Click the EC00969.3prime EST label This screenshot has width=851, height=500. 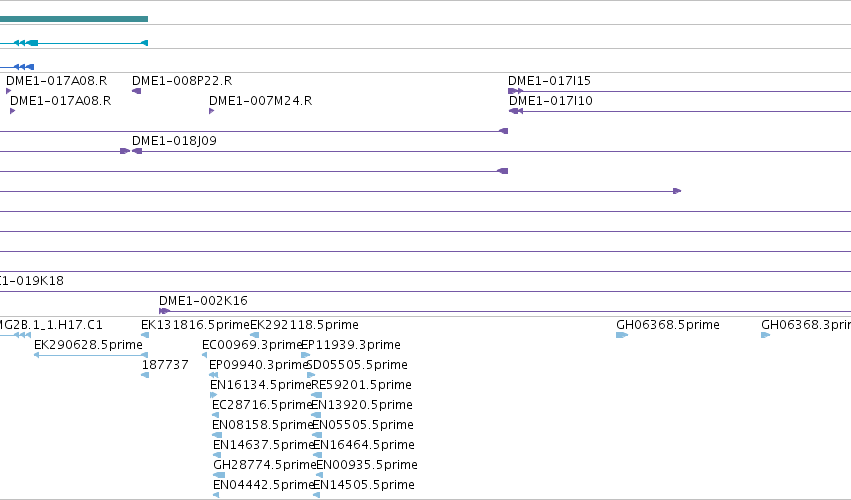tap(252, 345)
